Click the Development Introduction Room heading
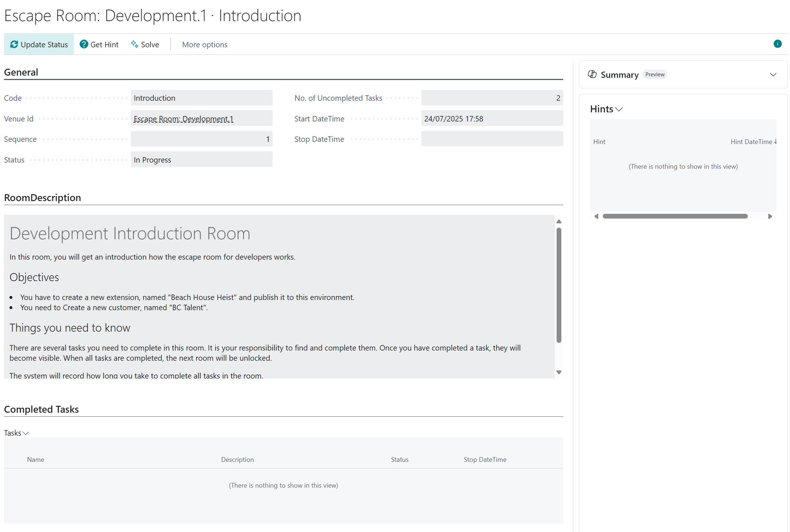 coord(130,233)
